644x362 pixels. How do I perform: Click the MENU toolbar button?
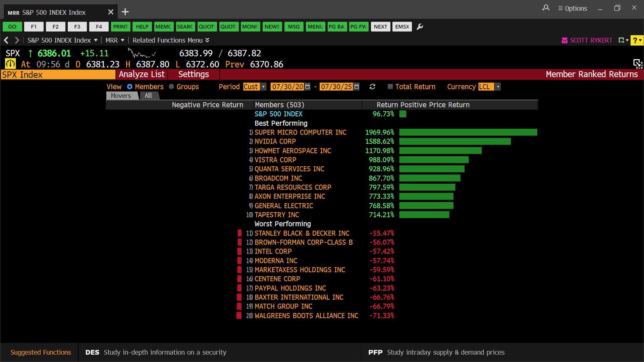click(315, 27)
